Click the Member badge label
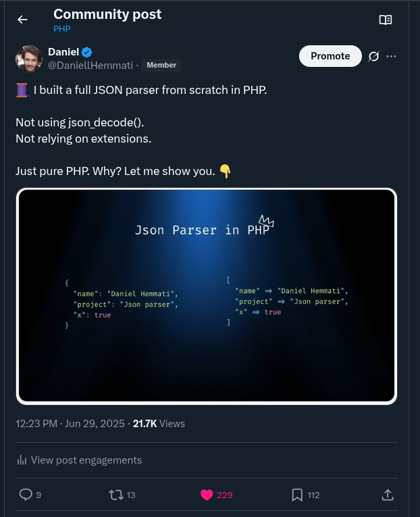Viewport: 420px width, 517px height. click(161, 65)
